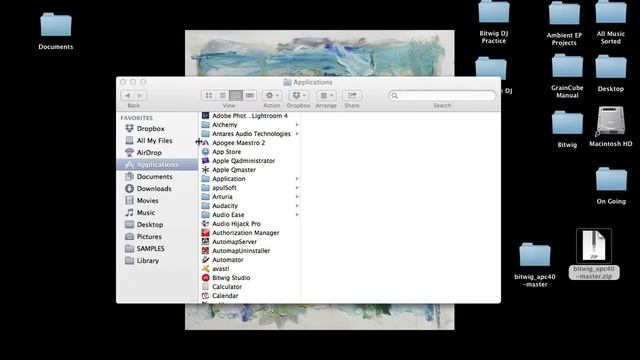Click the Audio Ease folder name

click(228, 215)
